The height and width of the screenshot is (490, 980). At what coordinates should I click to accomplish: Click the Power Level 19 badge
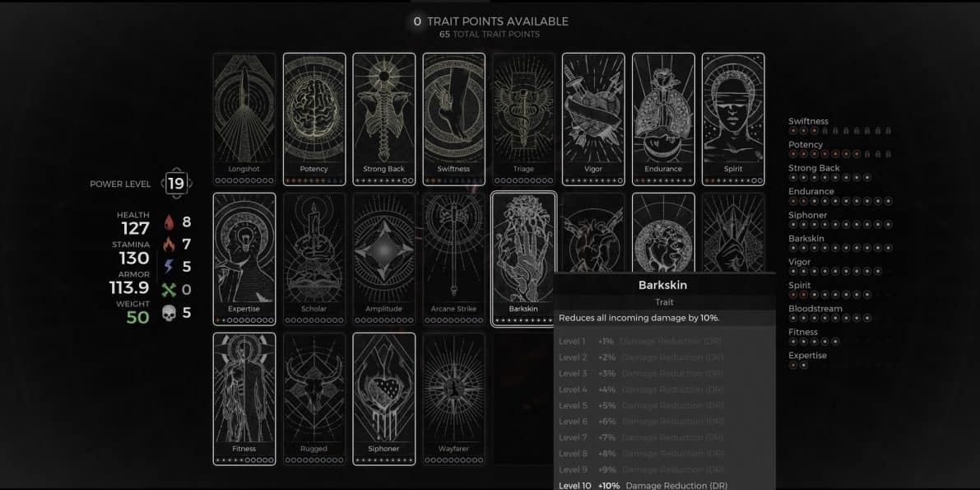pos(176,184)
